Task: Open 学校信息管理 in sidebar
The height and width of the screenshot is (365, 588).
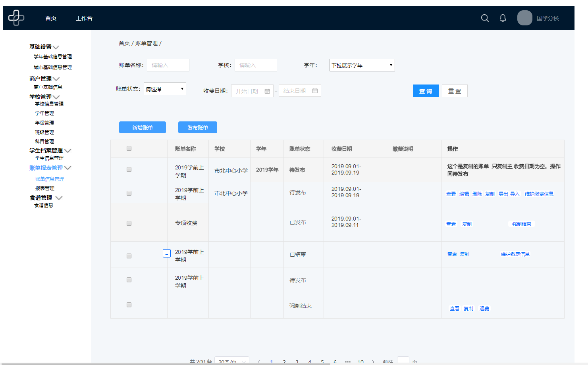Action: tap(49, 104)
